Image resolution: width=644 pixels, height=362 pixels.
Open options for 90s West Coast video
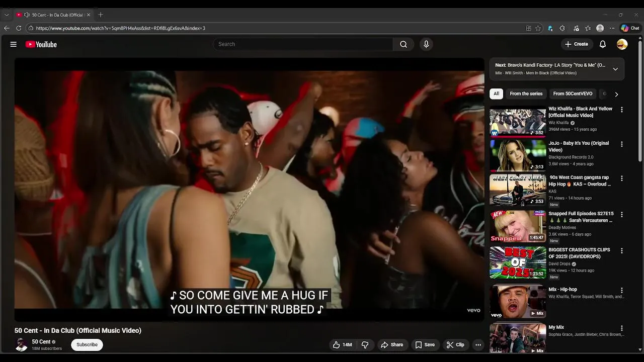[x=621, y=178]
